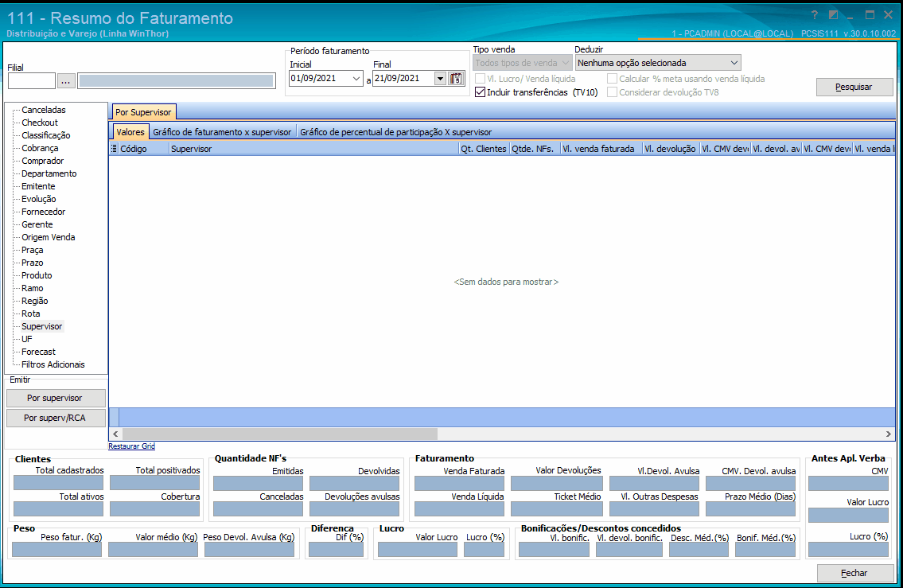Click the grid scroll right arrow
903x588 pixels.
click(888, 434)
